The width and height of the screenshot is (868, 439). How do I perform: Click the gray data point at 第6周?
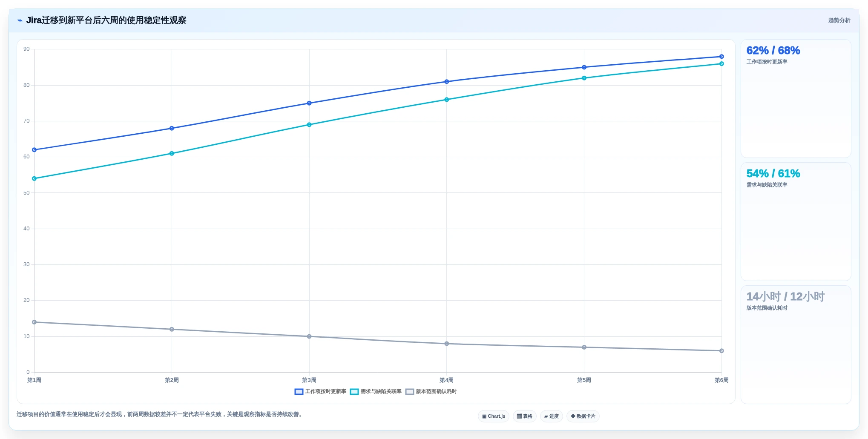tap(721, 351)
